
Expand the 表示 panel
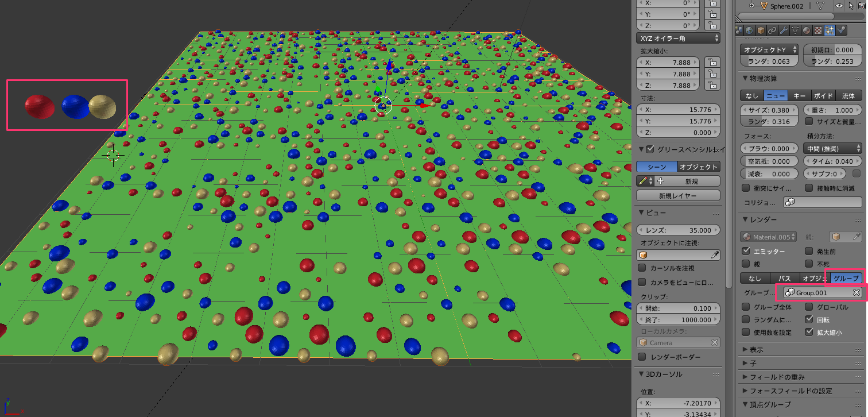[757, 349]
